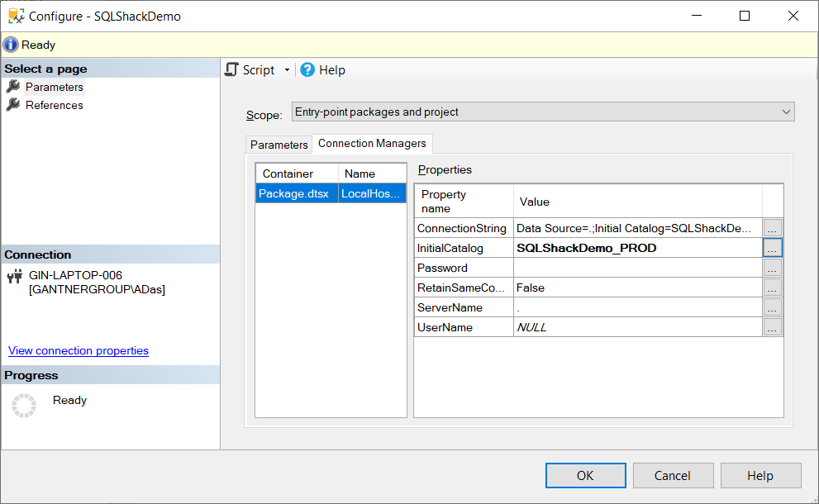Click the empty Password value cell
The height and width of the screenshot is (504, 819).
638,268
